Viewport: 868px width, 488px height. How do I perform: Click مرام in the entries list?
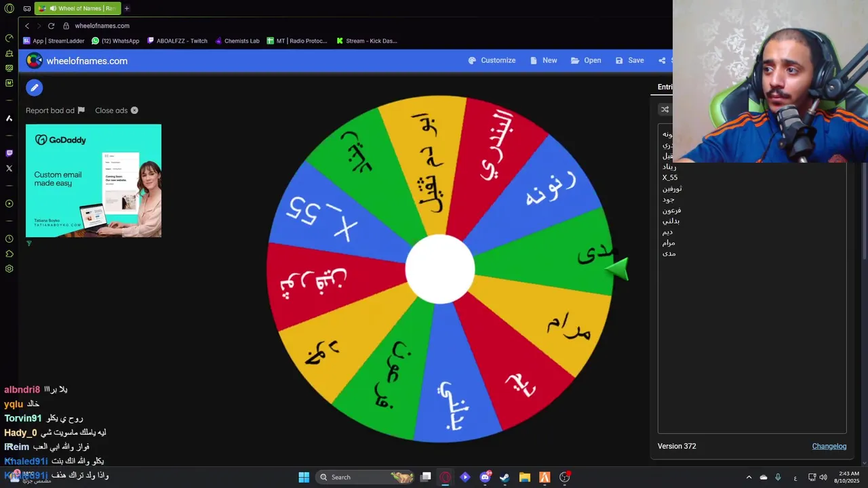pyautogui.click(x=669, y=243)
